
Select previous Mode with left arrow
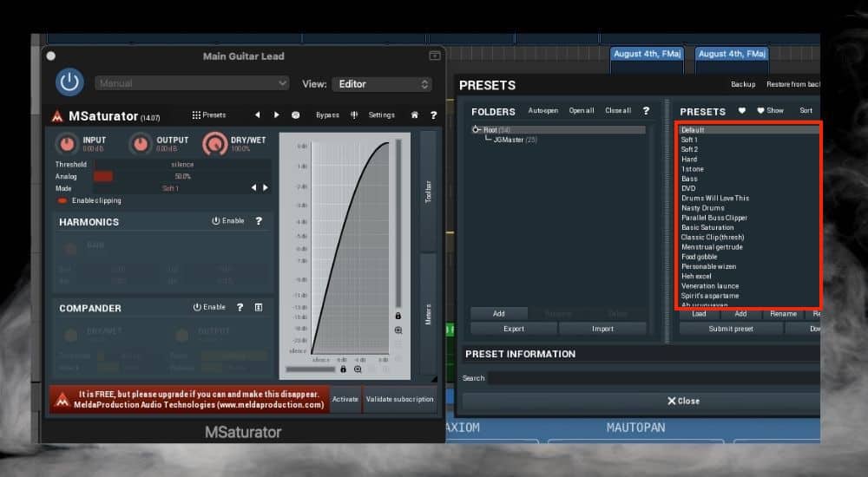[x=253, y=188]
